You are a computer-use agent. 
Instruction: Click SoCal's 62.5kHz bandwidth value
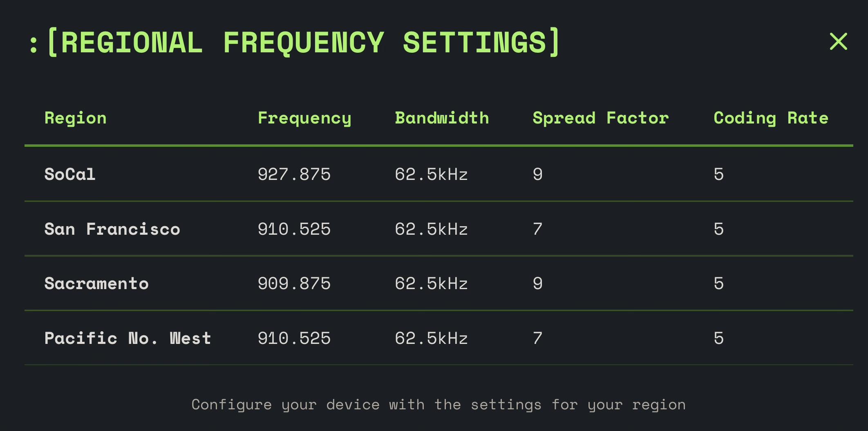431,175
